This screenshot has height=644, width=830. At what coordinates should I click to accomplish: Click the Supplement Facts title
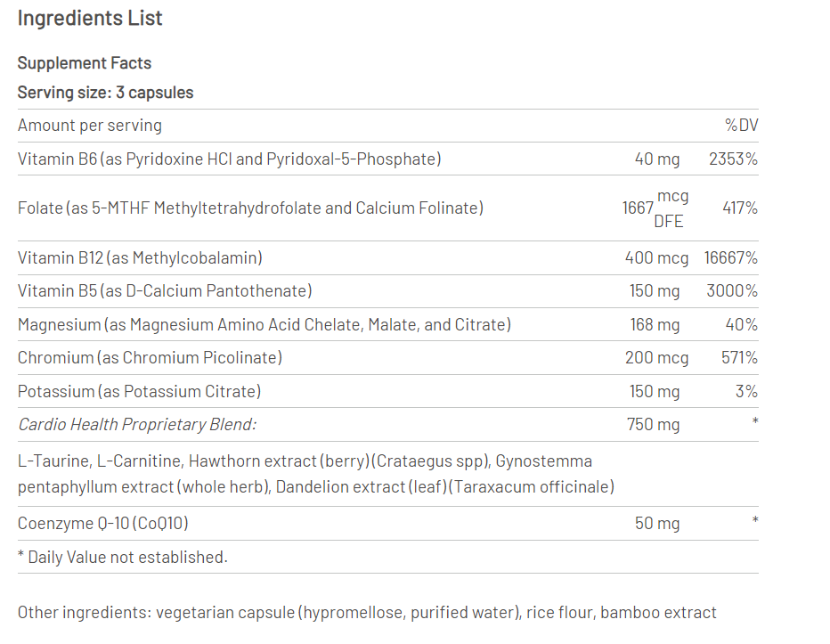(85, 63)
